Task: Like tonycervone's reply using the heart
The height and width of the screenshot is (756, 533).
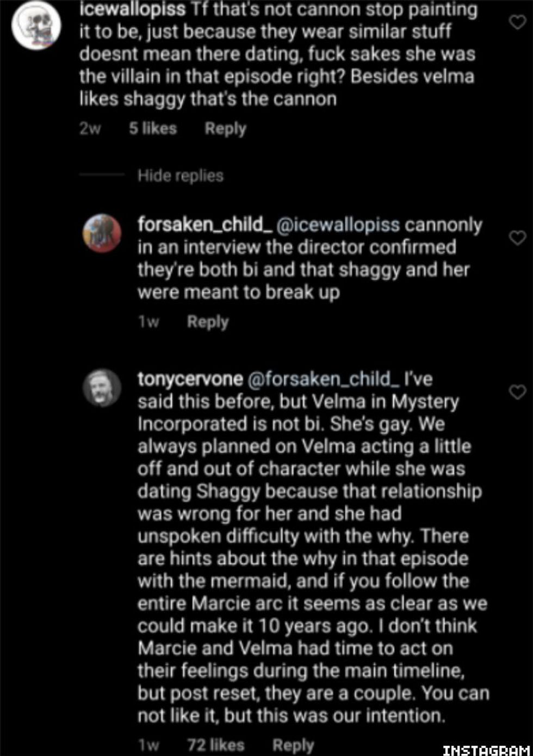Action: tap(517, 392)
